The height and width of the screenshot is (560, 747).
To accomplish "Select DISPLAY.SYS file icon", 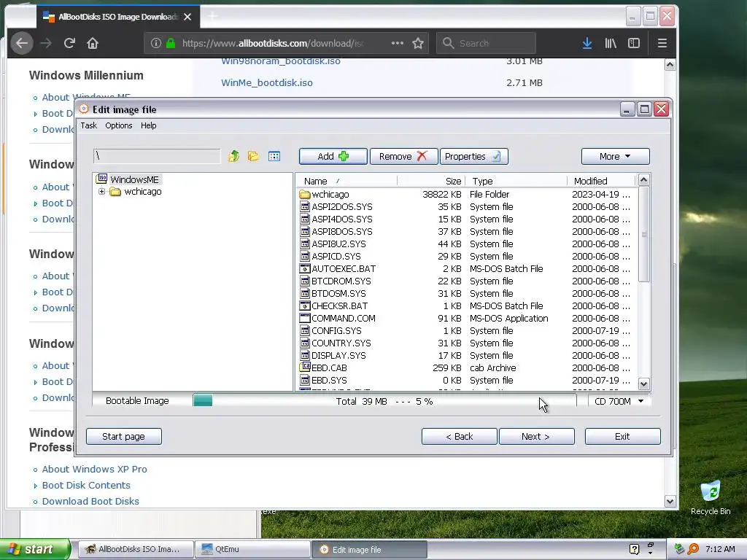I will (x=305, y=355).
